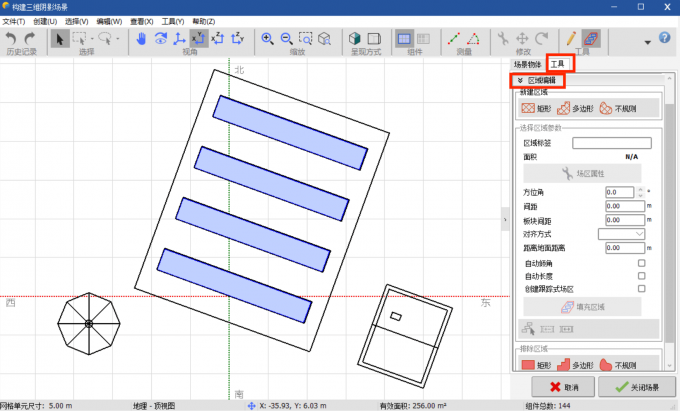Click the 方位角 spinner arrows

[x=639, y=191]
